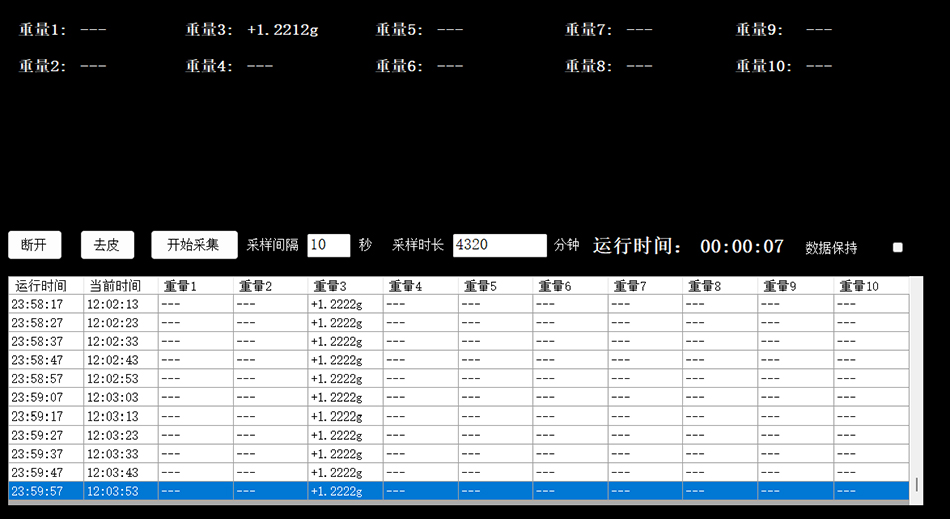Select the 当前时间 column header
The height and width of the screenshot is (519, 950).
pyautogui.click(x=121, y=286)
